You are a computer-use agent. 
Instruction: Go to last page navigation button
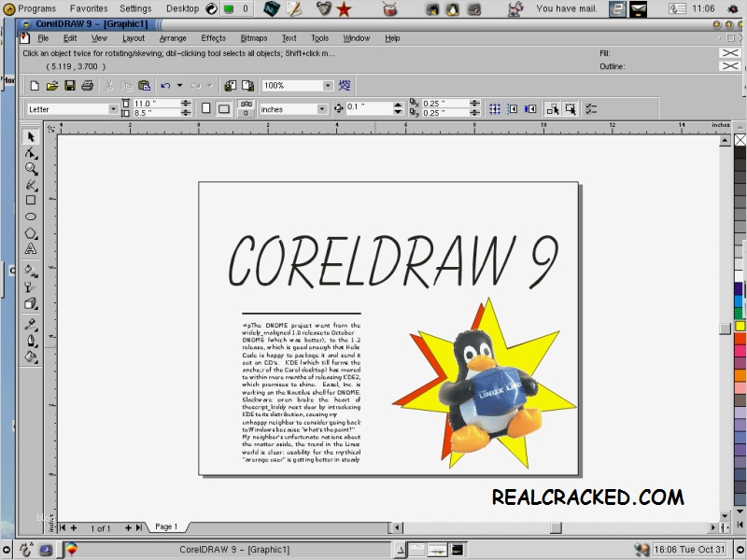click(138, 527)
